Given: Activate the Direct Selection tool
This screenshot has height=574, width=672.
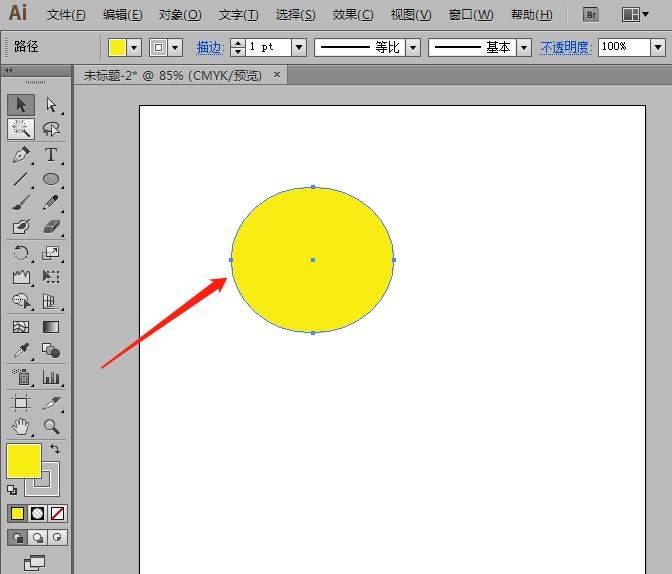Looking at the screenshot, I should 51,105.
